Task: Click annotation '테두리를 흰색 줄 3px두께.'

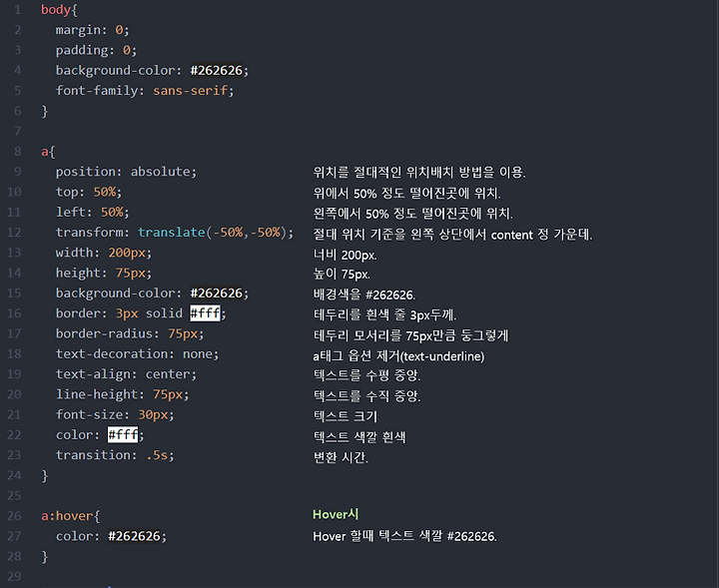Action: (x=384, y=314)
